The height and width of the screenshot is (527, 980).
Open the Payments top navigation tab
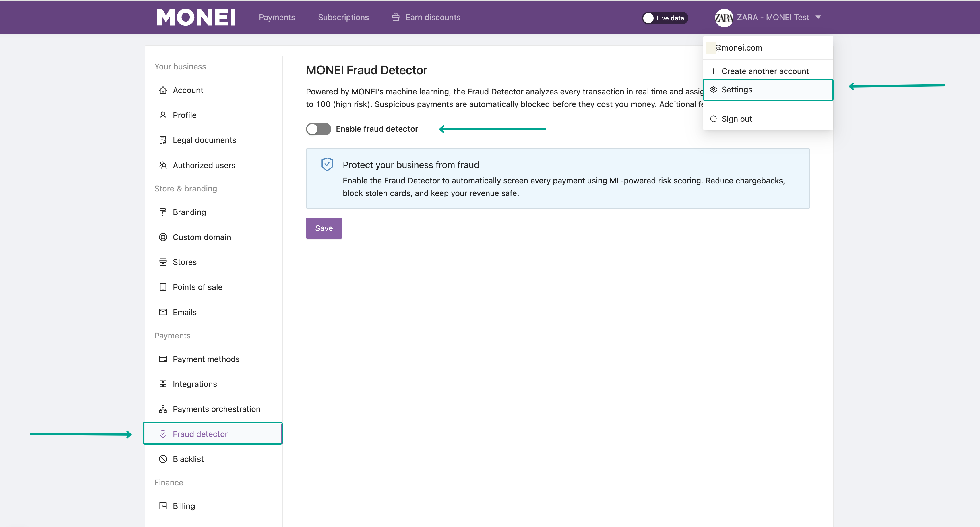tap(277, 18)
